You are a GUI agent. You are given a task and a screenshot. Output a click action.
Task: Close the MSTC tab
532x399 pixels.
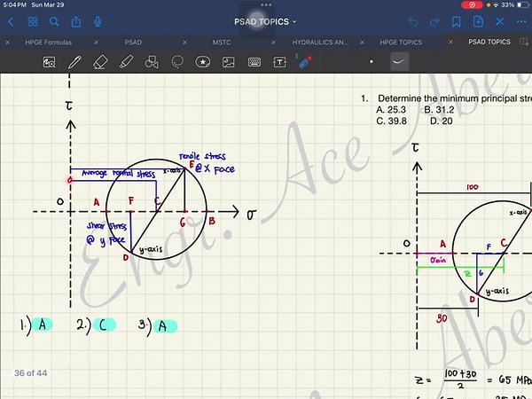pos(184,43)
